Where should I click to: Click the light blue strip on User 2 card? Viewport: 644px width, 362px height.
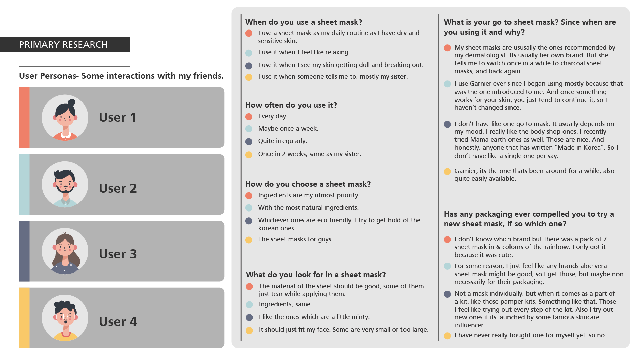coord(24,184)
